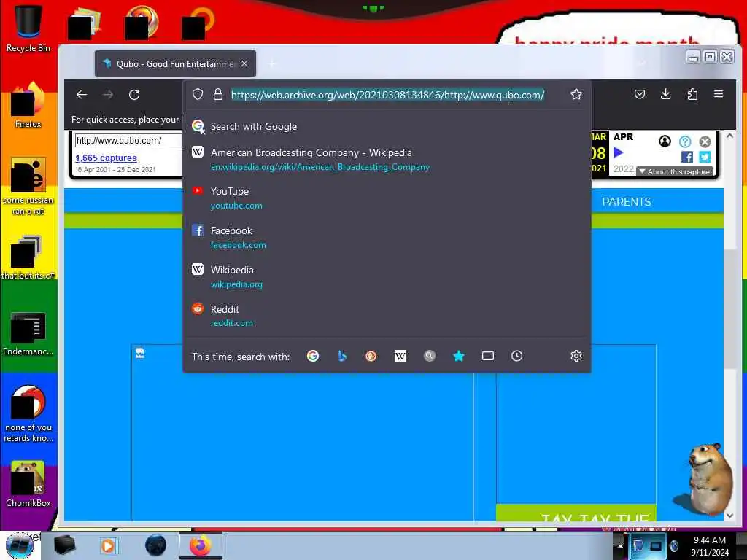Share capture on Twitter icon
This screenshot has height=560, width=747.
pyautogui.click(x=705, y=157)
